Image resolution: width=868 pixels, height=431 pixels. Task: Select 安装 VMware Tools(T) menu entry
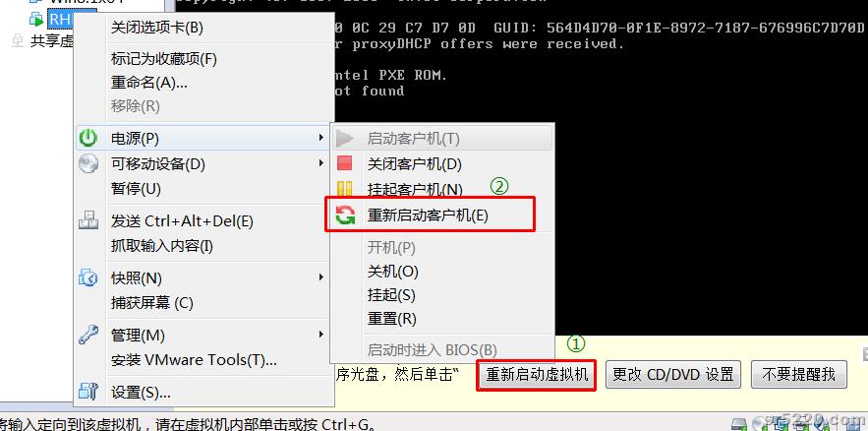[x=194, y=360]
